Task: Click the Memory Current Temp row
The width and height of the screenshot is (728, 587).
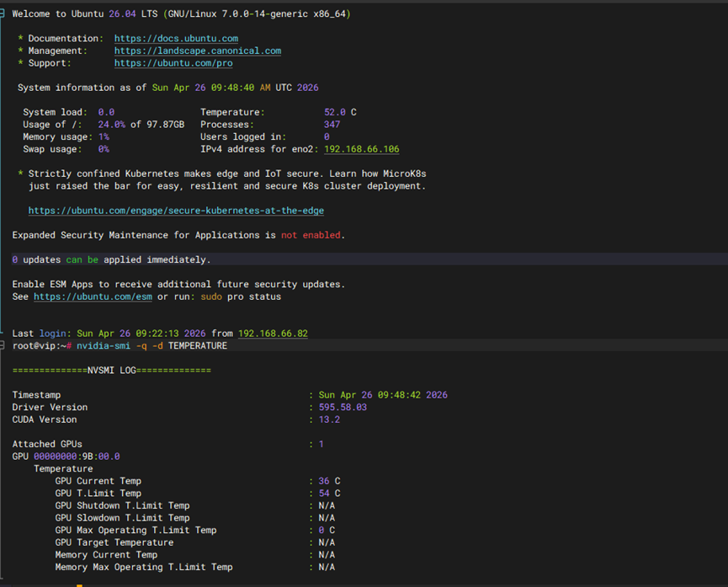Action: click(x=195, y=555)
